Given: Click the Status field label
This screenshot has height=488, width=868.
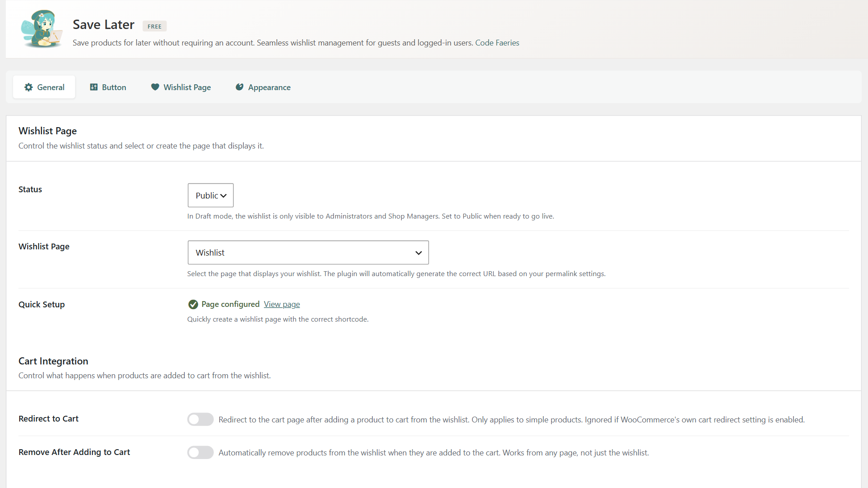Looking at the screenshot, I should point(30,189).
